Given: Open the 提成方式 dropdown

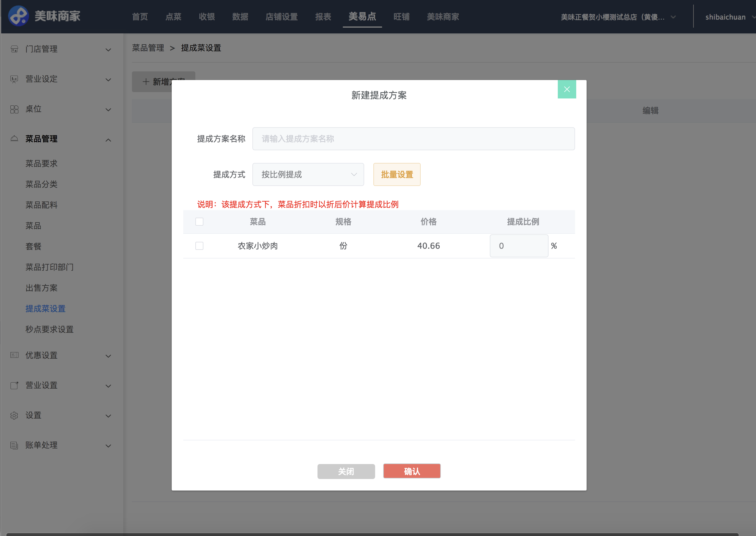Looking at the screenshot, I should [308, 175].
